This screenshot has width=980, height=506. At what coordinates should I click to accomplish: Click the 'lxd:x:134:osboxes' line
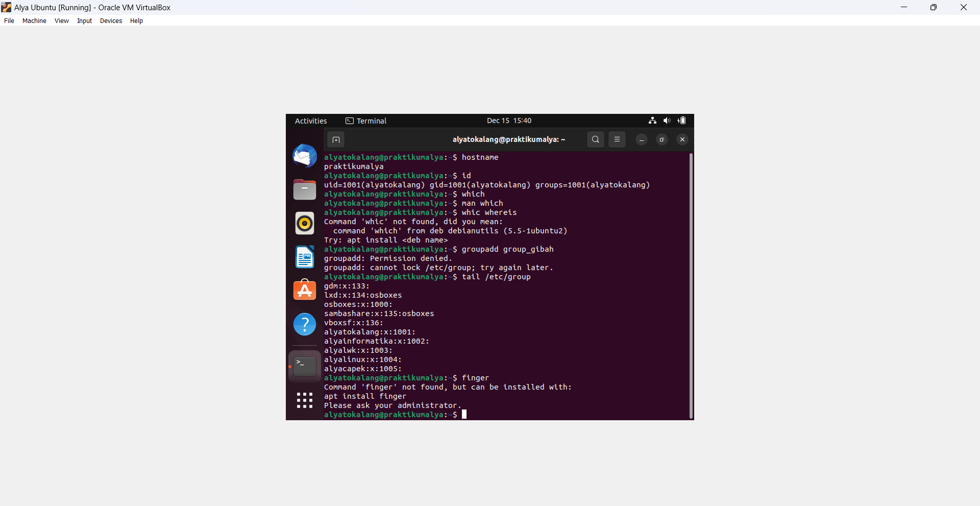pyautogui.click(x=363, y=295)
